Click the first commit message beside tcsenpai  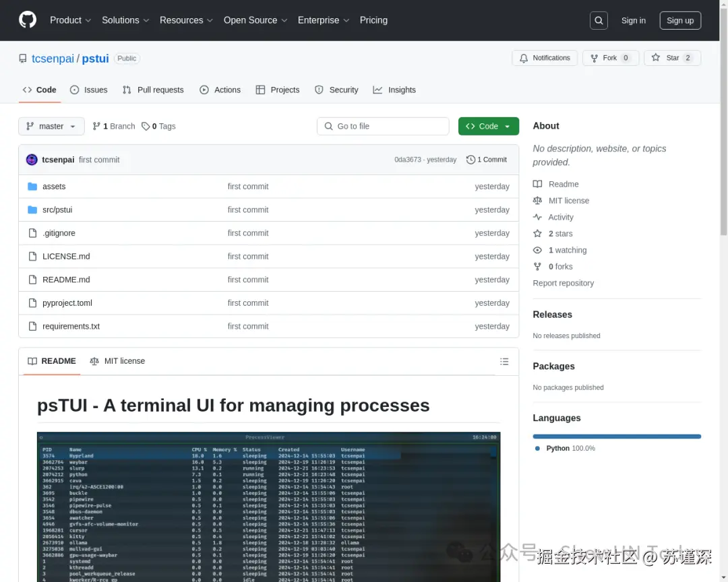tap(99, 160)
